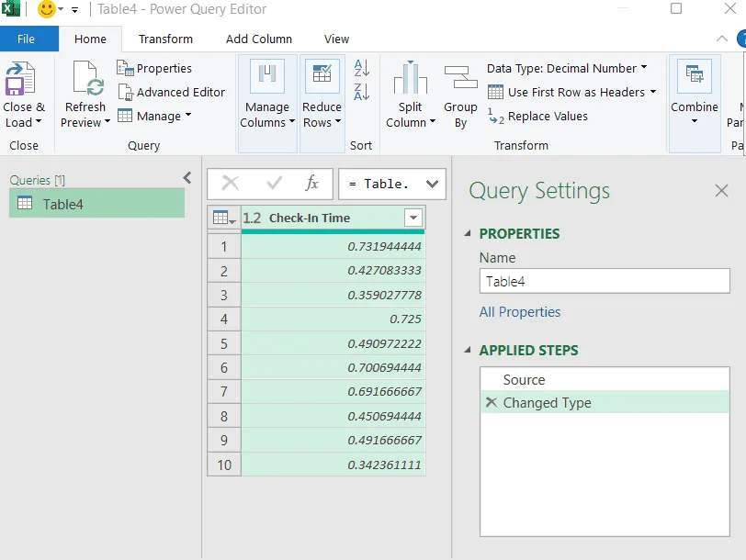Open Manage Columns menu
746x560 pixels.
[267, 104]
